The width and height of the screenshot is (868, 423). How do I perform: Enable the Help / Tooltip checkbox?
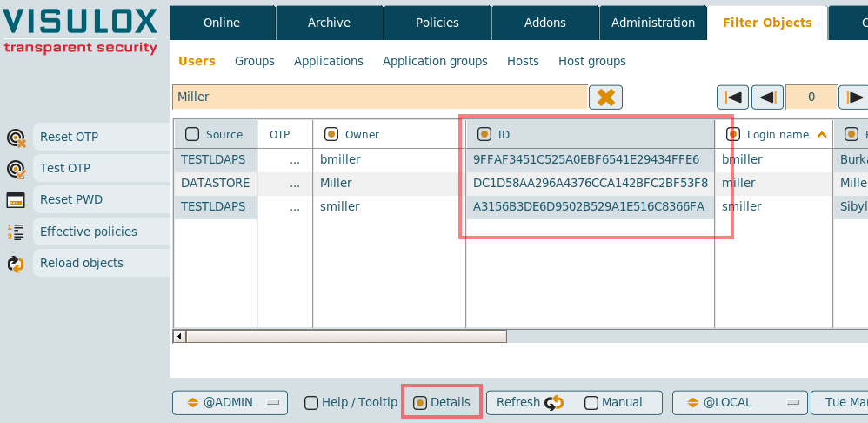[x=311, y=403]
